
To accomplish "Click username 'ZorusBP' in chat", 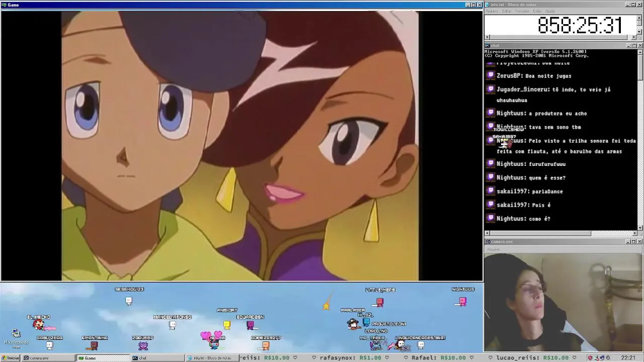I will [510, 76].
